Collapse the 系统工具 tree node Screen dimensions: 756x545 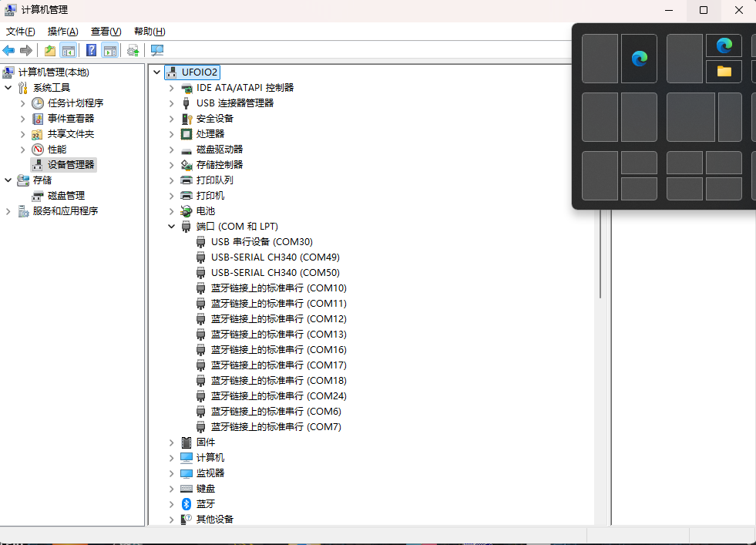pyautogui.click(x=8, y=88)
